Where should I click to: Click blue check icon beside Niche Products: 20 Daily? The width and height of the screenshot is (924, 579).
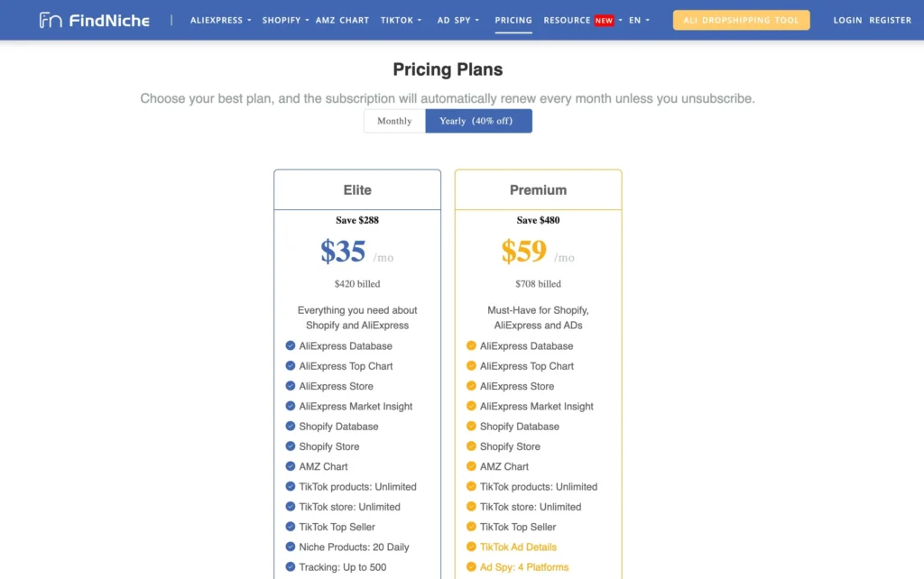coord(291,547)
